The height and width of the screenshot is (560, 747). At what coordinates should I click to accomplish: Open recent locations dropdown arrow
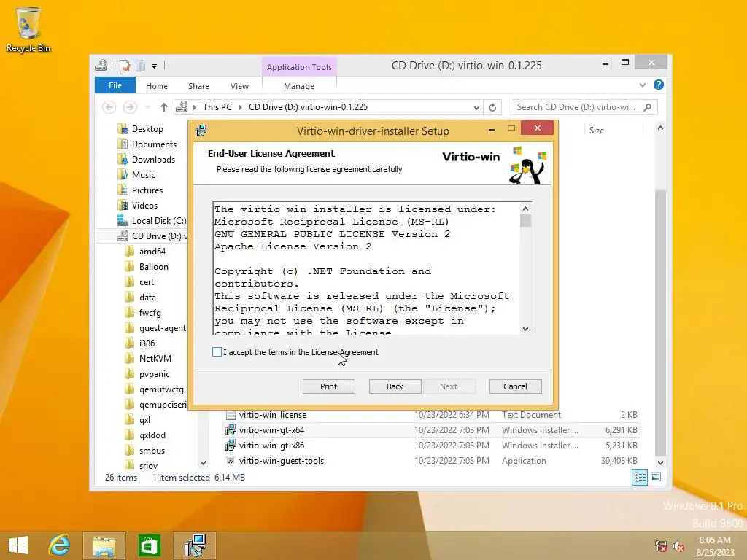147,107
